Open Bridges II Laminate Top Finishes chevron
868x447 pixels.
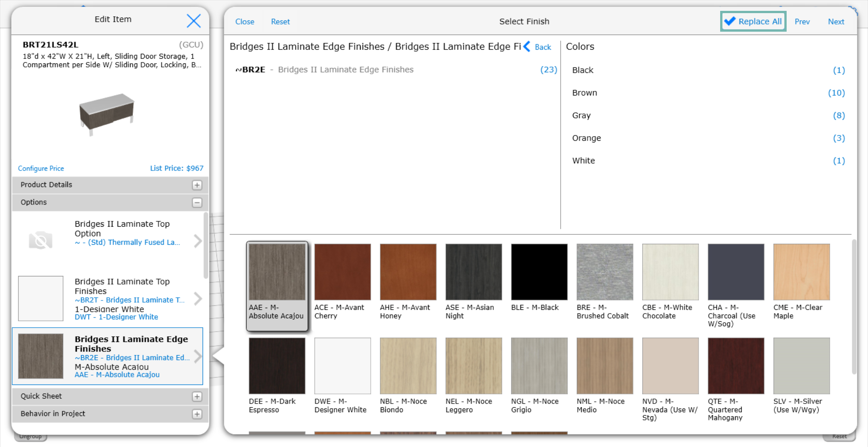click(x=198, y=299)
